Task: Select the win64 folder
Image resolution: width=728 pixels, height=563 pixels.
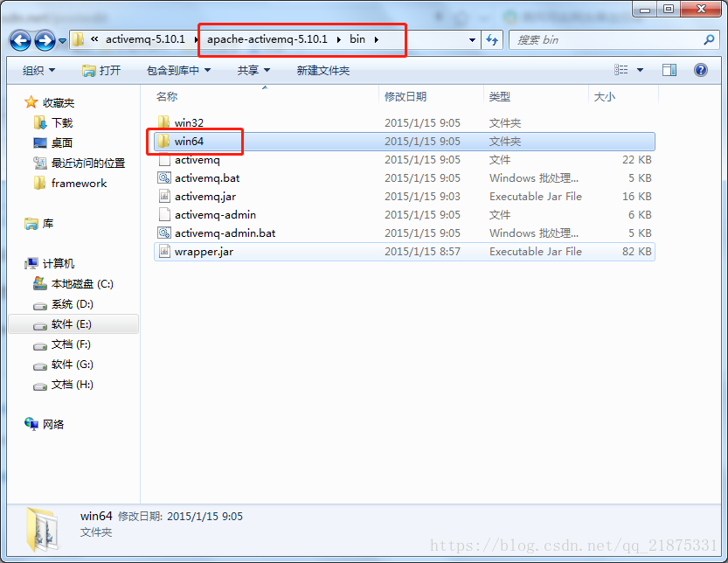Action: [404, 142]
